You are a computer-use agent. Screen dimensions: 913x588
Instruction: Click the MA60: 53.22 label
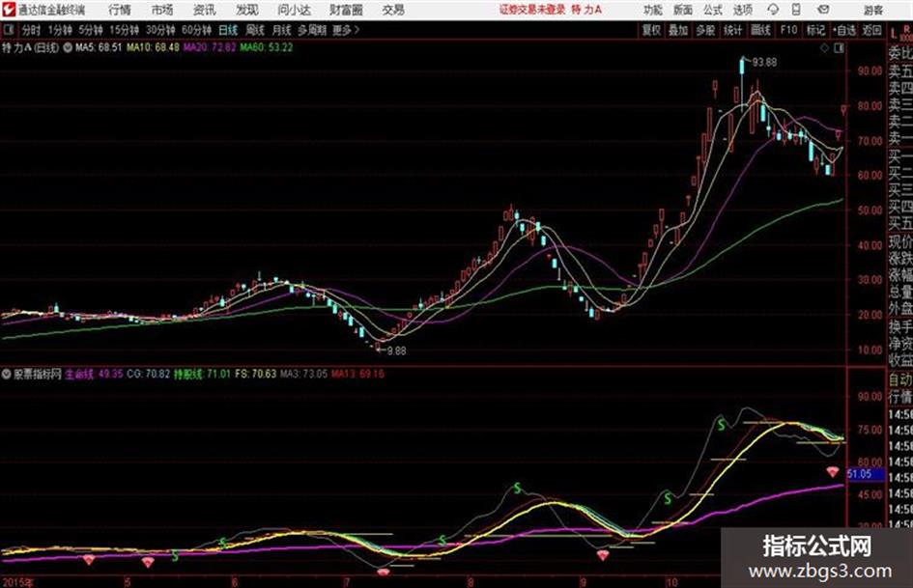[x=267, y=47]
